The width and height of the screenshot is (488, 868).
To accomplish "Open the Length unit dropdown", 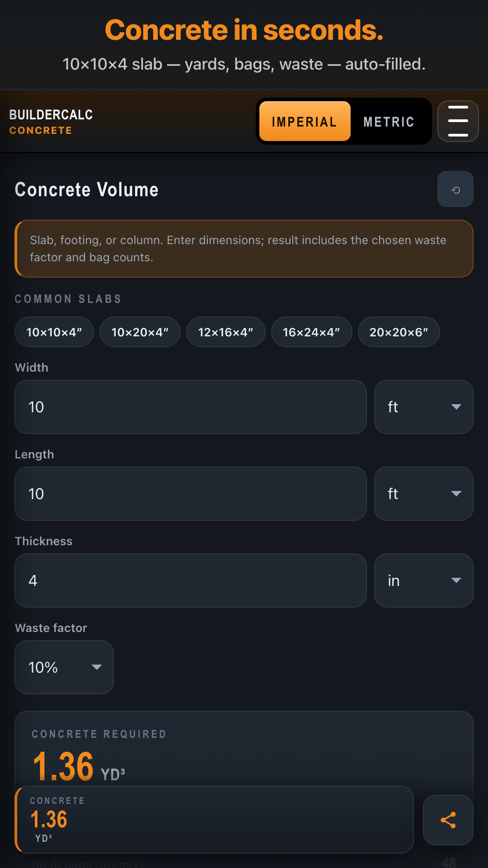I will coord(423,494).
